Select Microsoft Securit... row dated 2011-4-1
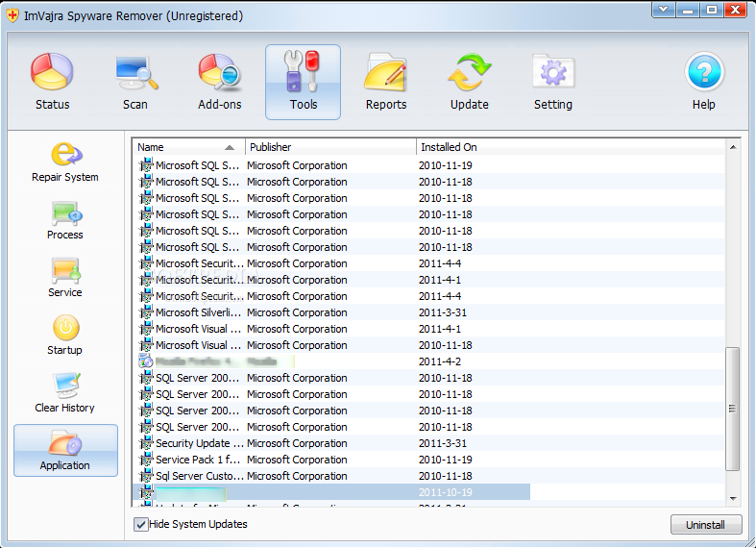This screenshot has width=756, height=548. [428, 280]
